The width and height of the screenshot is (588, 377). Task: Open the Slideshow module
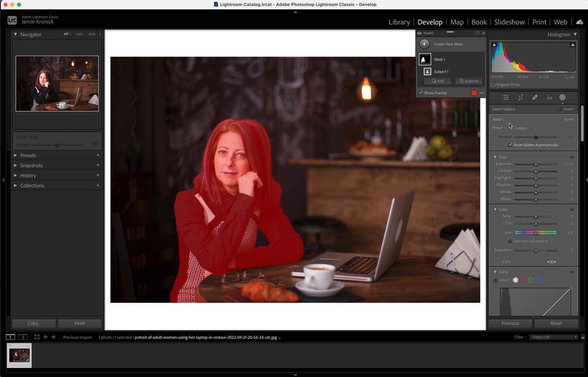coord(509,22)
